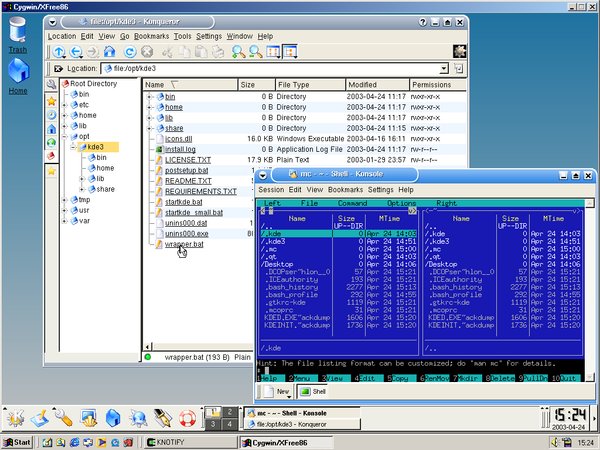Expand the share directory in file list

150,129
